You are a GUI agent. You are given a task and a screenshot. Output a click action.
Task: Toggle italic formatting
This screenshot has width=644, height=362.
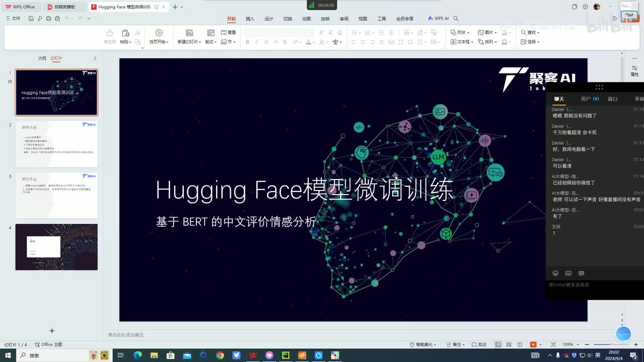coord(257,42)
